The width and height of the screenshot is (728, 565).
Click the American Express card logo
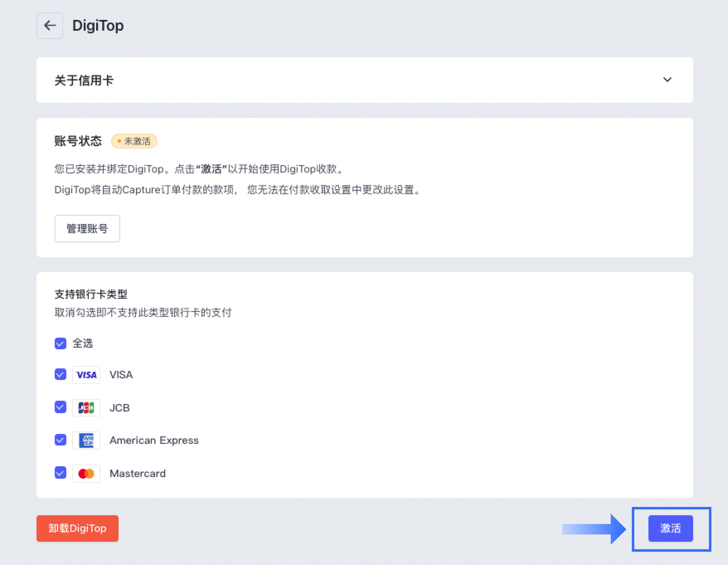[86, 440]
